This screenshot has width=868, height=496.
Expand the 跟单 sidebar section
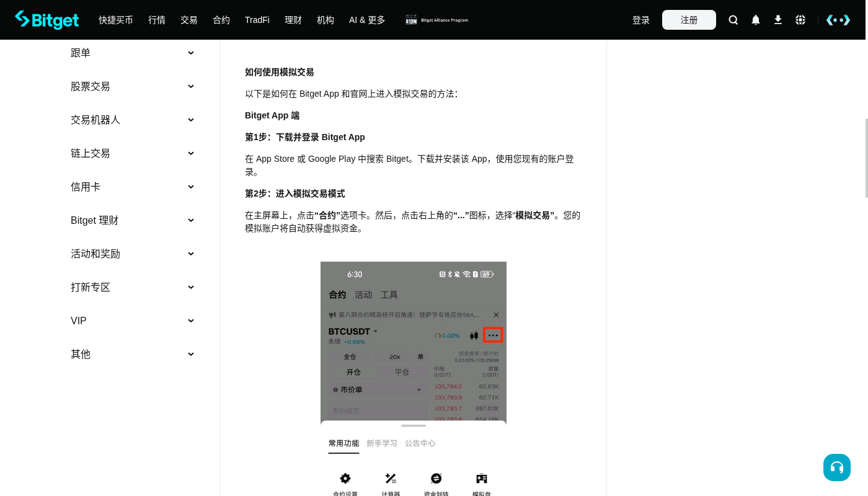(x=133, y=53)
